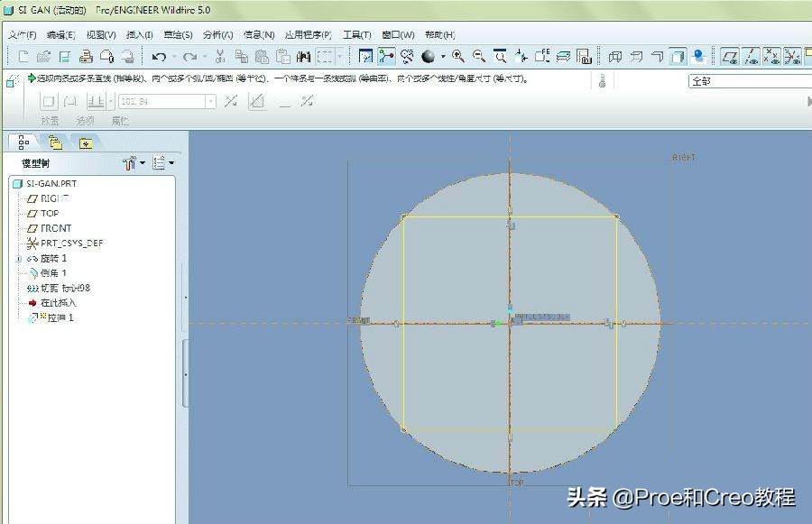Click the Zoom Out magnifier icon
812x524 pixels.
point(479,57)
